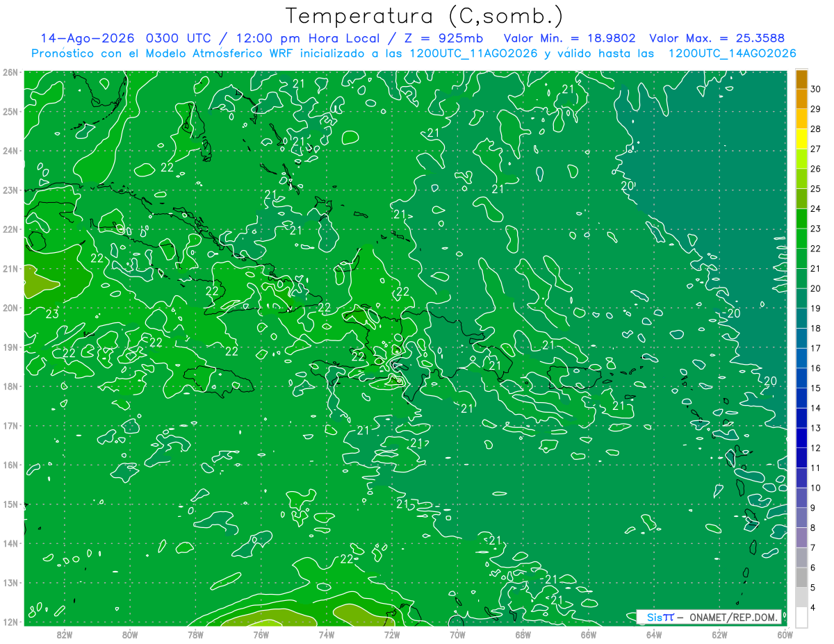Click the 70W longitude axis label
Viewport: 834px width, 644px height.
457,634
